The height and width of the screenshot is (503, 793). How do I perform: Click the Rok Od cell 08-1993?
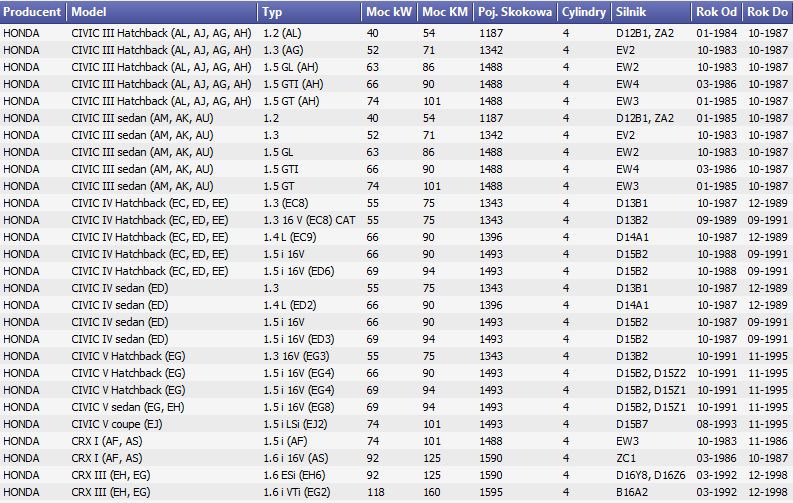coord(717,424)
